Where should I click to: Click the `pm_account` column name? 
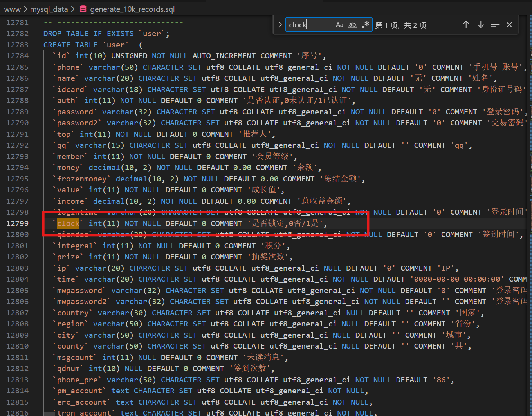pos(80,391)
